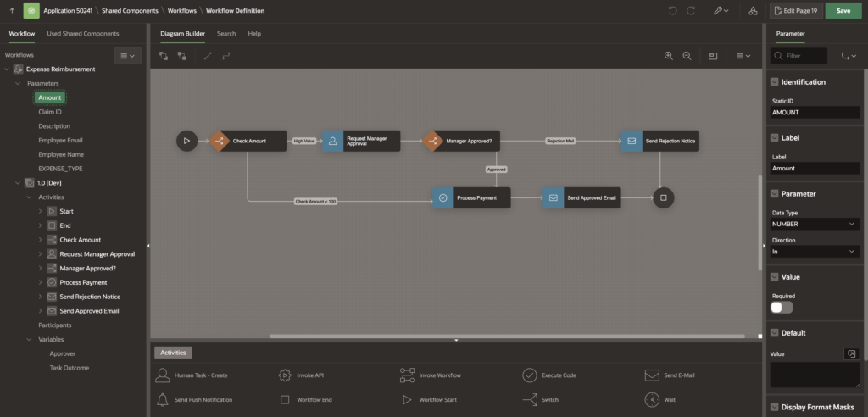This screenshot has height=417, width=868.
Task: Open the Data Type dropdown
Action: coord(815,224)
